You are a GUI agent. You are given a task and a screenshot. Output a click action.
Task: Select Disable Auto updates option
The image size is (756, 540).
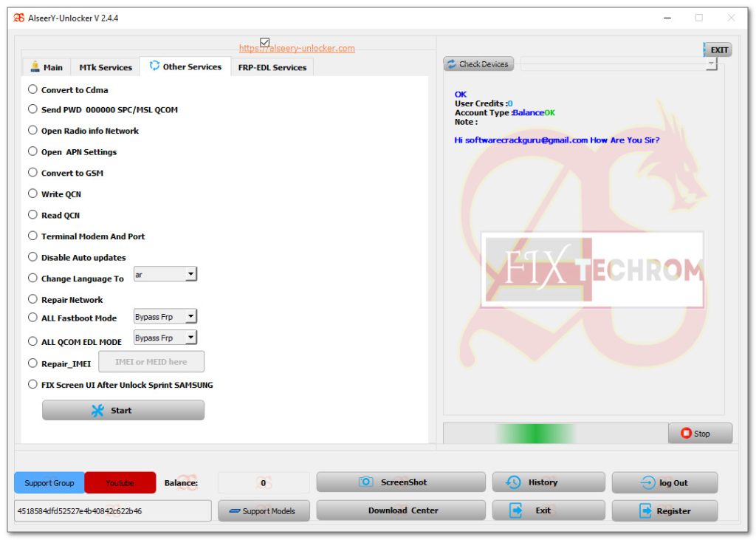tap(32, 257)
